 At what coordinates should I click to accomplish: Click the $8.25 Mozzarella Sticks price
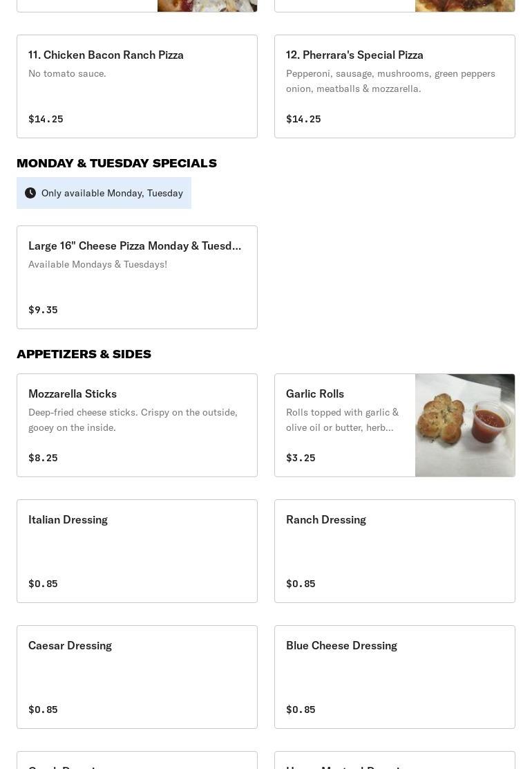(43, 458)
